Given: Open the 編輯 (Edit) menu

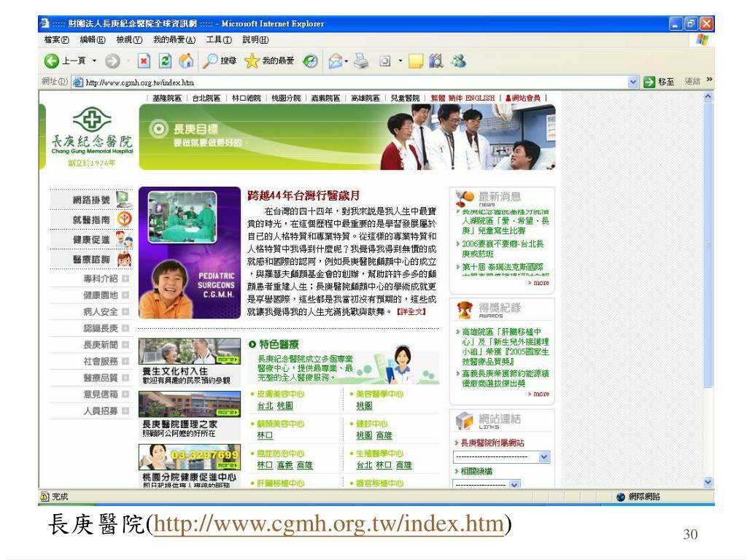Looking at the screenshot, I should 93,39.
